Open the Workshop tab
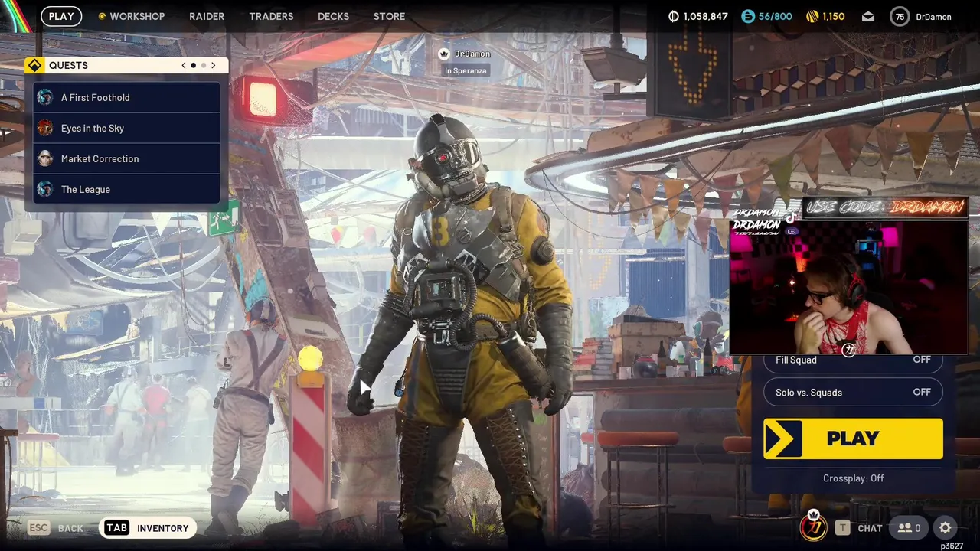980x551 pixels. [x=132, y=16]
